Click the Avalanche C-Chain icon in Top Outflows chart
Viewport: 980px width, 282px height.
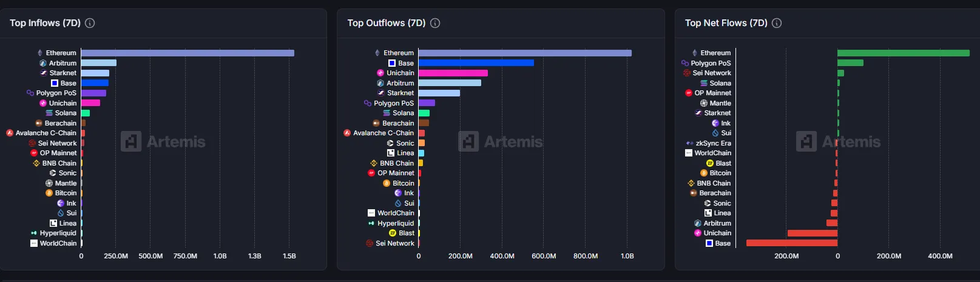pyautogui.click(x=347, y=133)
